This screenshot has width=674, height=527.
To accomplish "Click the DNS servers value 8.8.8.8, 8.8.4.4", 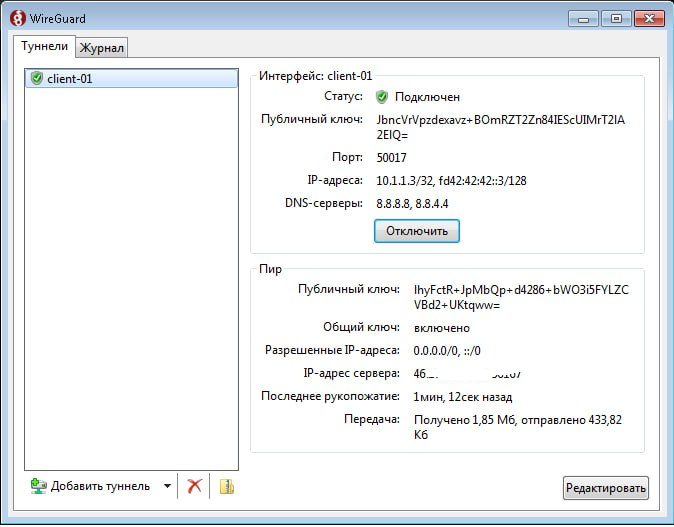I will point(412,204).
